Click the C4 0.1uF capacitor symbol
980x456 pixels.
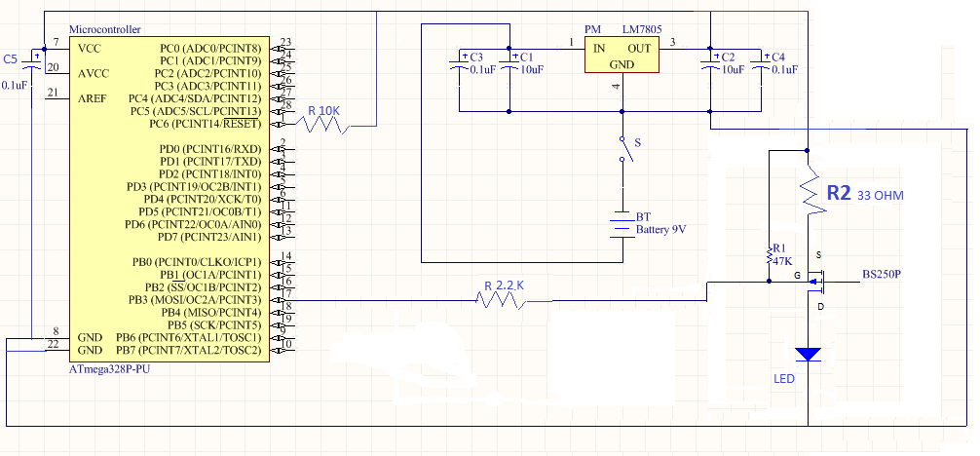coord(761,63)
